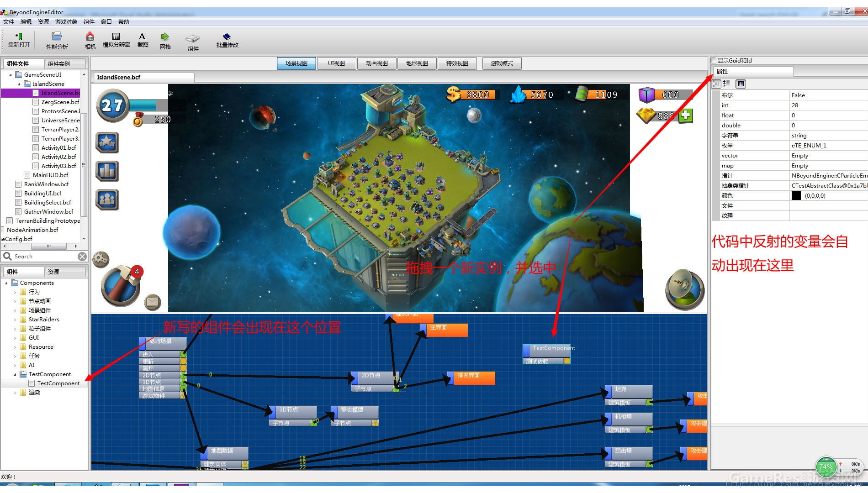The width and height of the screenshot is (868, 493).
Task: Switch to 特效视图 effects view
Action: pos(457,63)
